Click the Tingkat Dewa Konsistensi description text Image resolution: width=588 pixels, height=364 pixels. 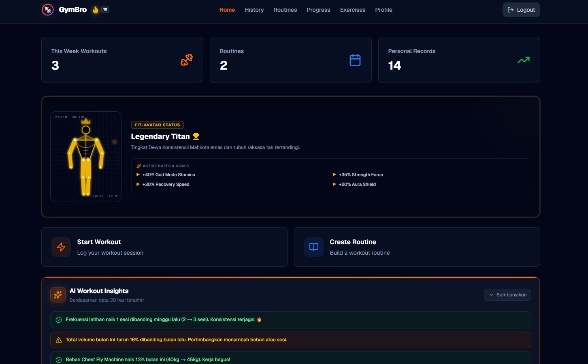pyautogui.click(x=215, y=147)
